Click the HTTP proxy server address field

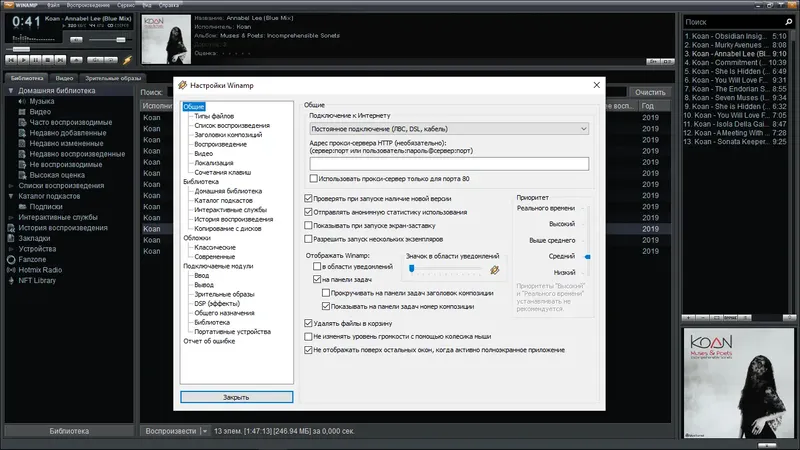click(449, 164)
